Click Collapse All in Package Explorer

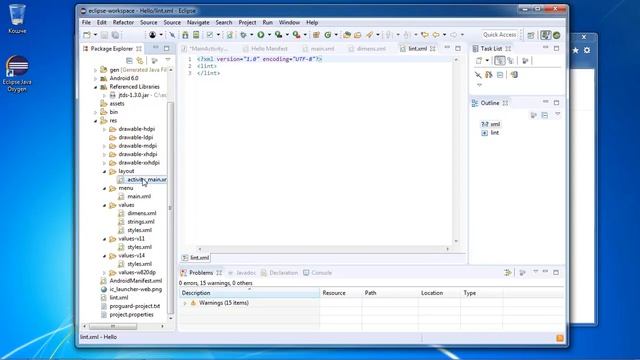(x=129, y=61)
